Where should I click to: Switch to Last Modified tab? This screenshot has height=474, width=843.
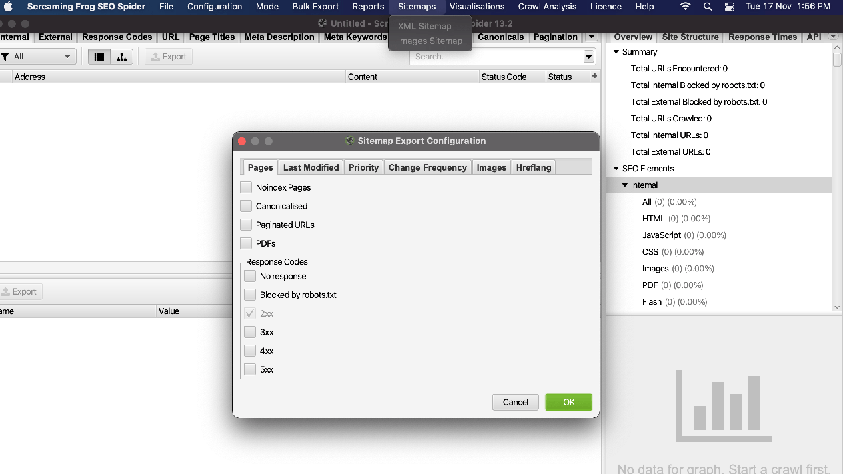point(311,168)
